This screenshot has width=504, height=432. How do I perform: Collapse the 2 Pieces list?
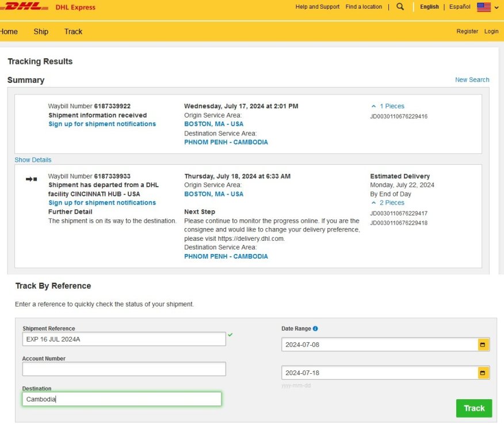pyautogui.click(x=388, y=203)
